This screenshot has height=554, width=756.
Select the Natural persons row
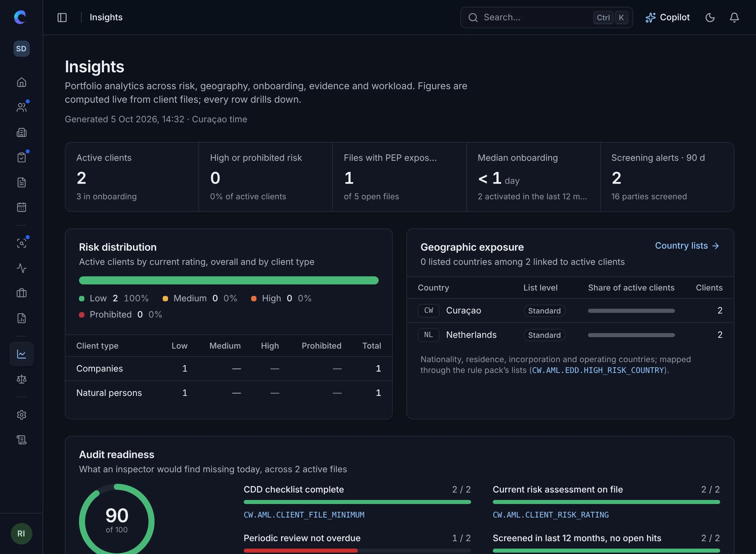[229, 393]
